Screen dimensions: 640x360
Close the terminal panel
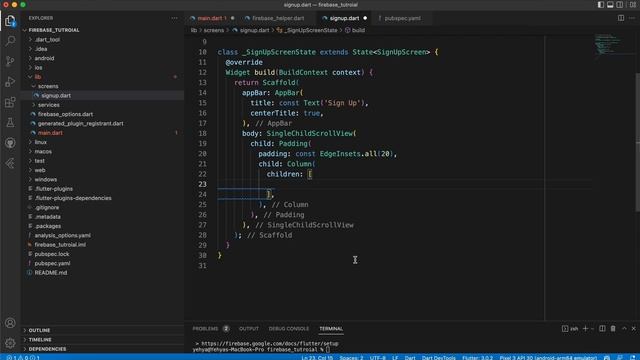pos(633,329)
